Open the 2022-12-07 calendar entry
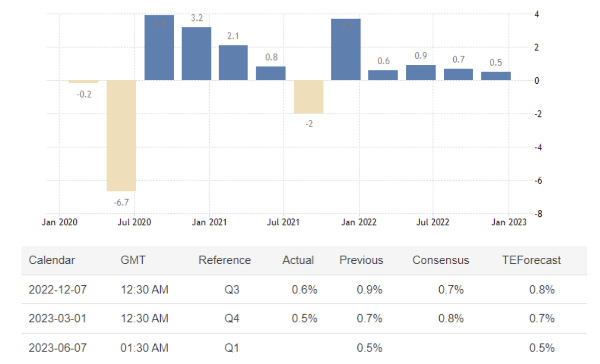The image size is (600, 364). (57, 289)
